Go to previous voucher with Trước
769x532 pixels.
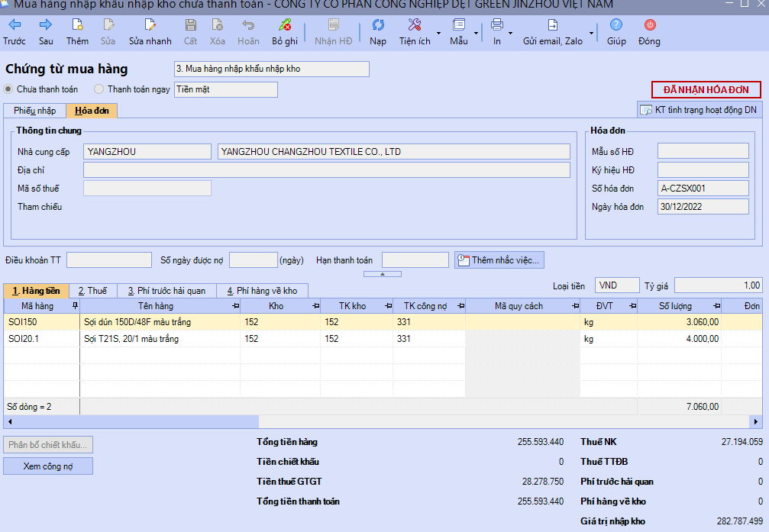pyautogui.click(x=15, y=32)
